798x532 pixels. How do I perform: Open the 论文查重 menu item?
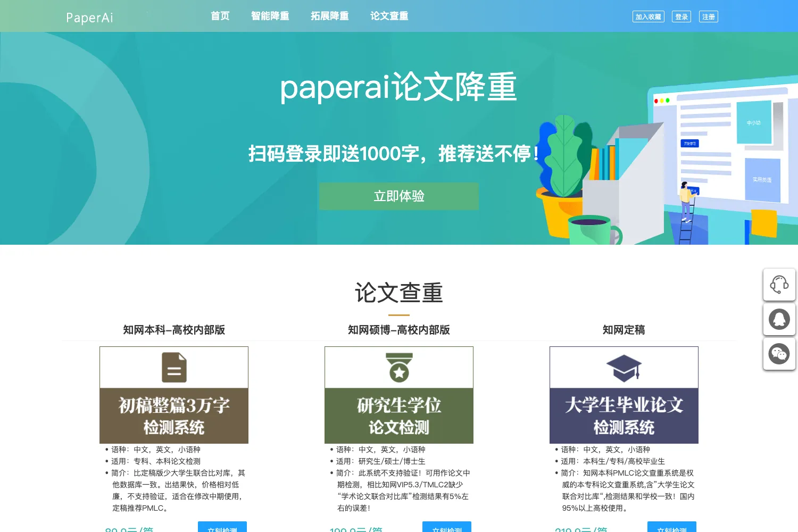tap(389, 16)
